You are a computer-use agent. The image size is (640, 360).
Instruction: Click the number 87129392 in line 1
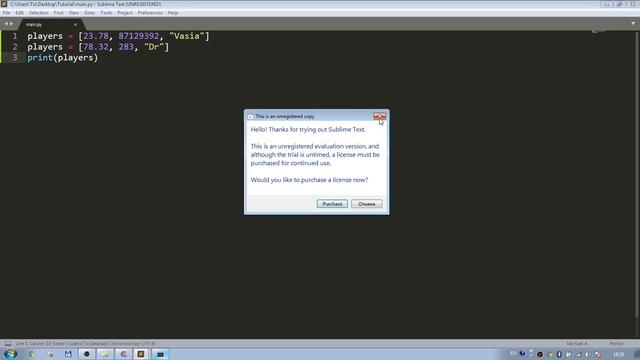(138, 36)
